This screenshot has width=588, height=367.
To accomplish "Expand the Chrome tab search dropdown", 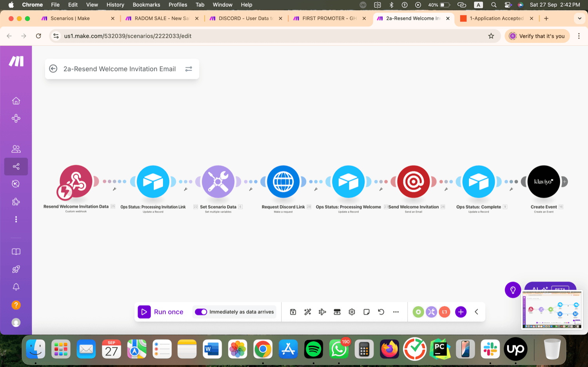I will pyautogui.click(x=579, y=18).
